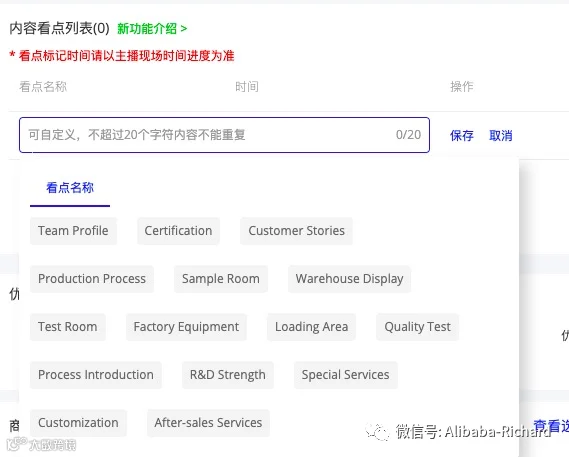Pick the Customer Stories tag
The image size is (569, 457).
click(x=296, y=231)
